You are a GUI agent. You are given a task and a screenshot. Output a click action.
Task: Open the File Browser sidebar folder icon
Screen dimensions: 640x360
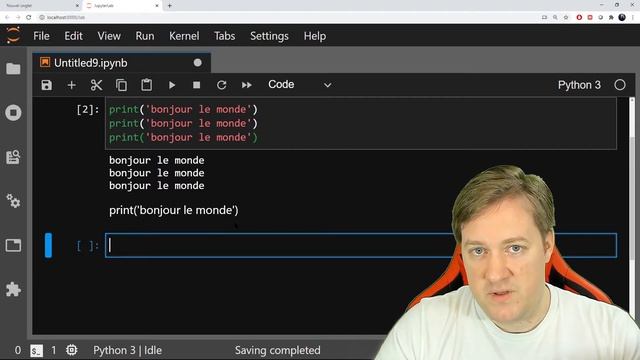(x=13, y=69)
